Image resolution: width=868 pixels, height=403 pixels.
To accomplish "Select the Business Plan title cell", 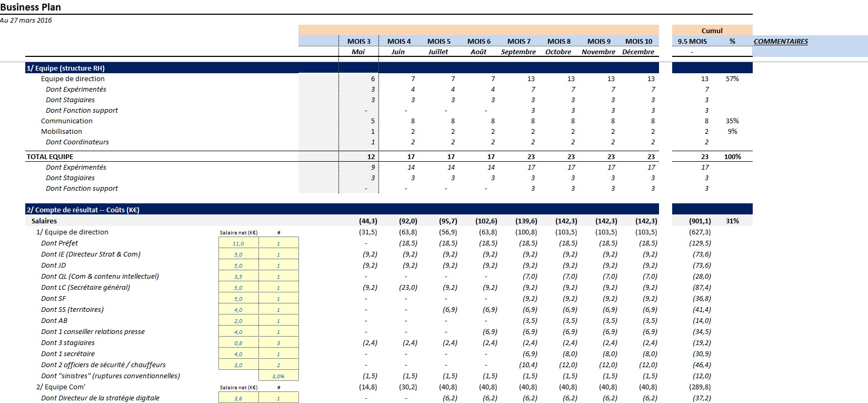I will click(31, 7).
